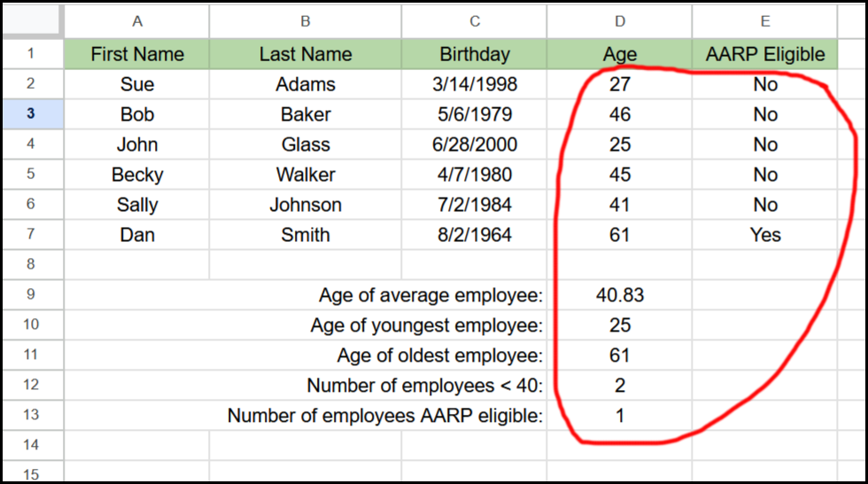Select row 8 header
This screenshot has height=484, width=868.
32,264
